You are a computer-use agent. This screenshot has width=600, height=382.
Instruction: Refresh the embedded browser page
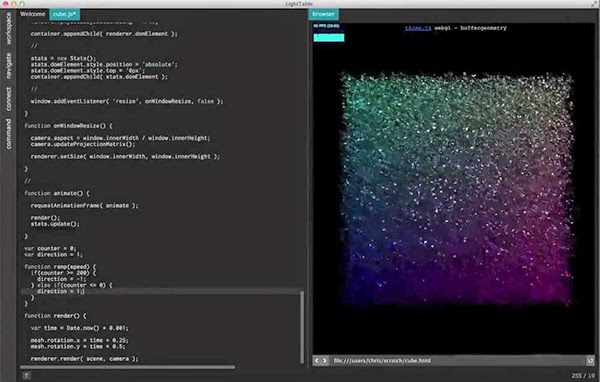pyautogui.click(x=590, y=361)
